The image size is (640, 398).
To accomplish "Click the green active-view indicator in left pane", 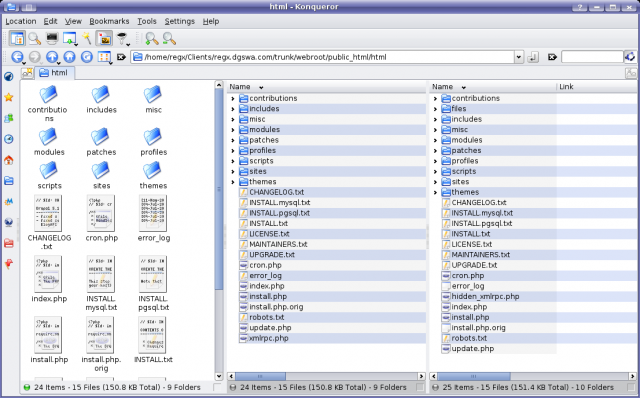I will coord(27,387).
